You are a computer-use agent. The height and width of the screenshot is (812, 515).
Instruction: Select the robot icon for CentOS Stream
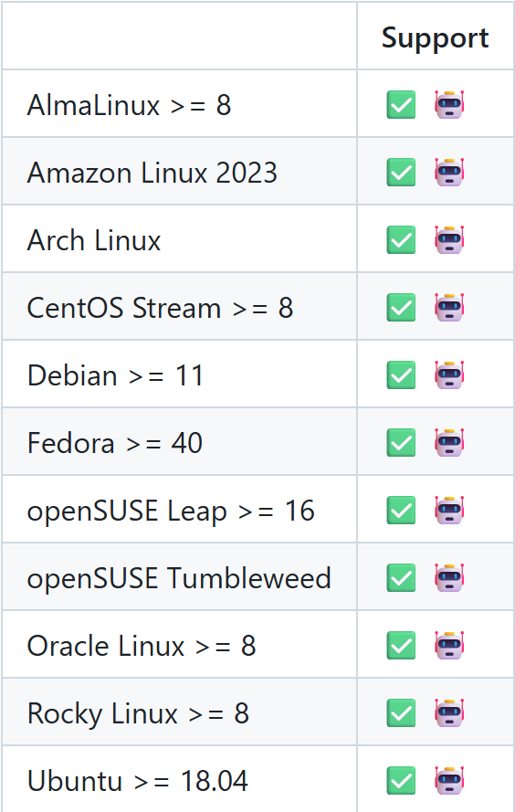tap(449, 307)
